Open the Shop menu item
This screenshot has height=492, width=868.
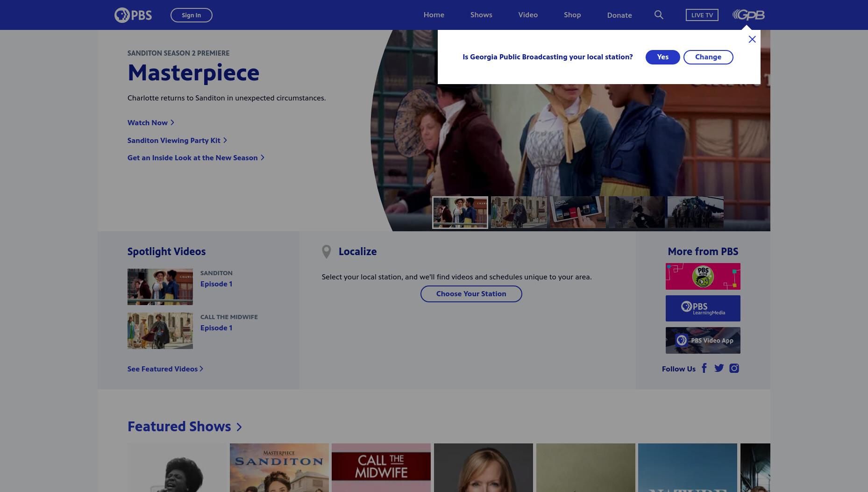pos(572,15)
